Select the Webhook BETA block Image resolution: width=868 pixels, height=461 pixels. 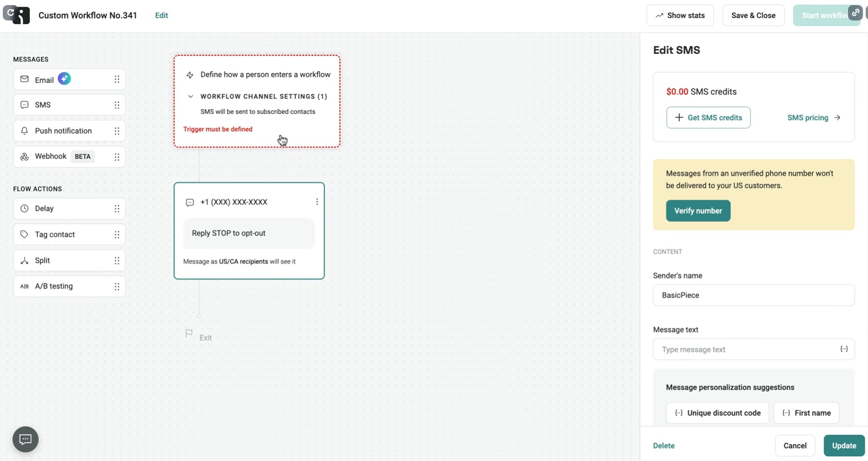pyautogui.click(x=69, y=157)
